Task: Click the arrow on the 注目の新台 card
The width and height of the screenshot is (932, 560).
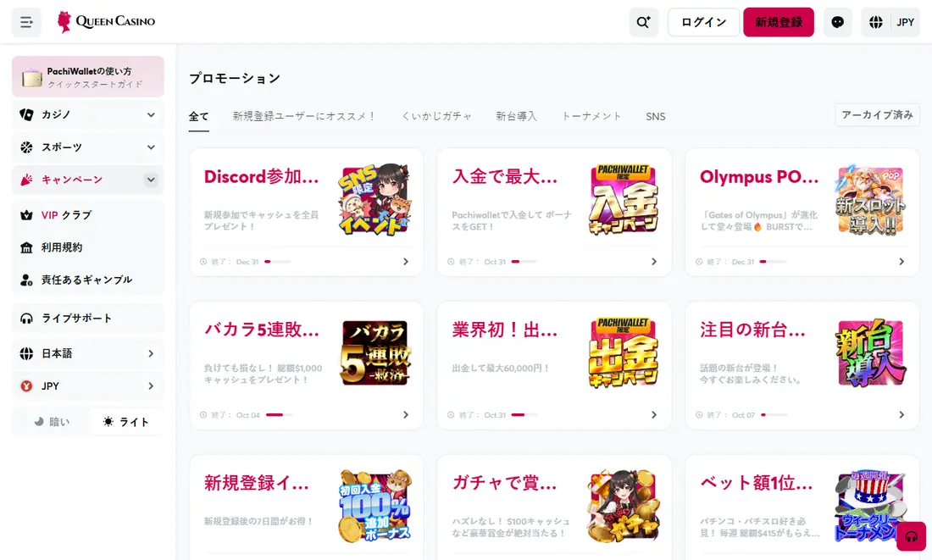Action: (901, 415)
